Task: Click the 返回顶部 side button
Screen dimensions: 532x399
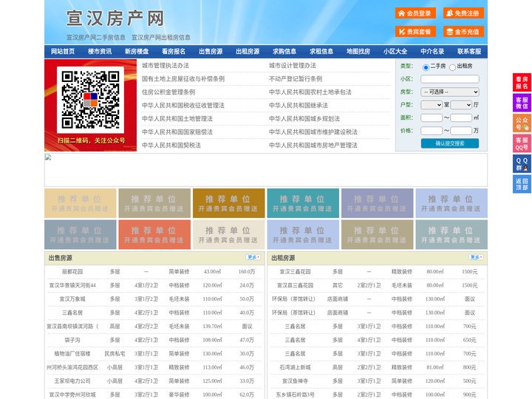Action: pyautogui.click(x=522, y=184)
